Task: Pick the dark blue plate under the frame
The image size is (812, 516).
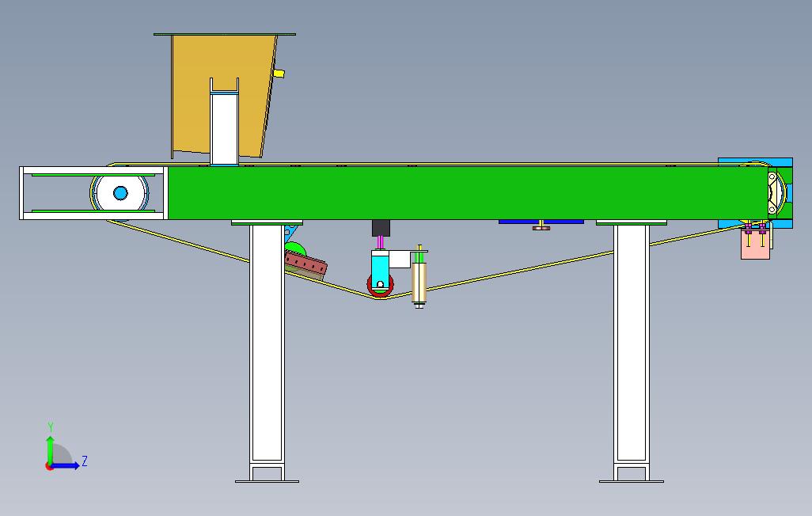Action: point(541,222)
